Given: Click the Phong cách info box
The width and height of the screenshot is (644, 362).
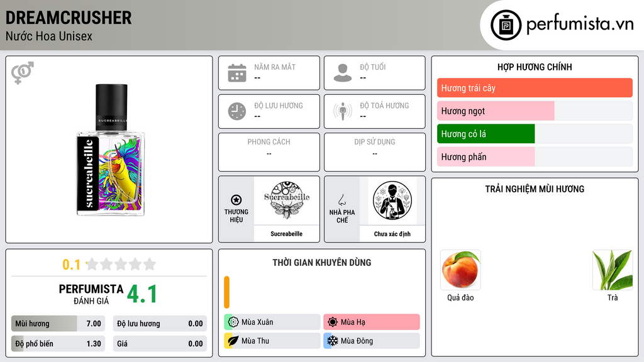Looking at the screenshot, I should click(269, 152).
